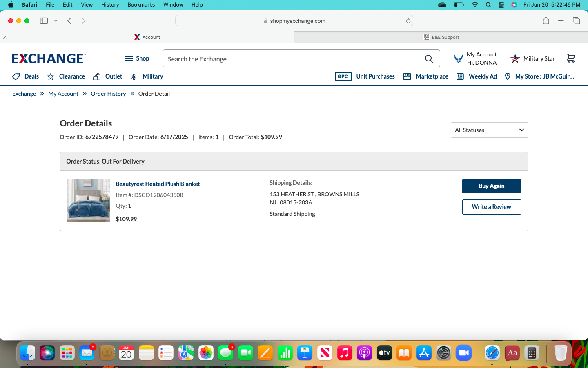Show Safari tab overview
Image resolution: width=588 pixels, height=368 pixels.
tap(577, 20)
